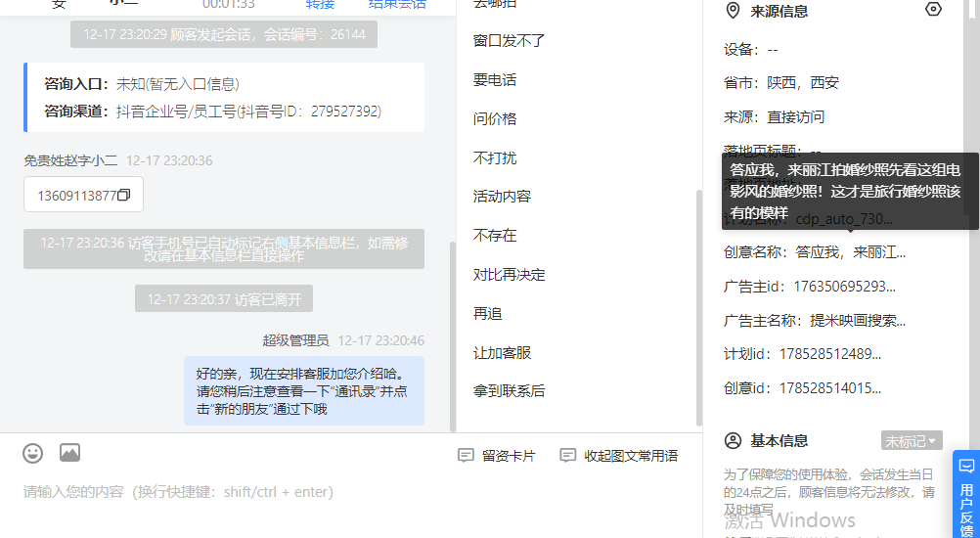The width and height of the screenshot is (980, 538).
Task: Select quick phrase 对比再决定
Action: tap(510, 274)
